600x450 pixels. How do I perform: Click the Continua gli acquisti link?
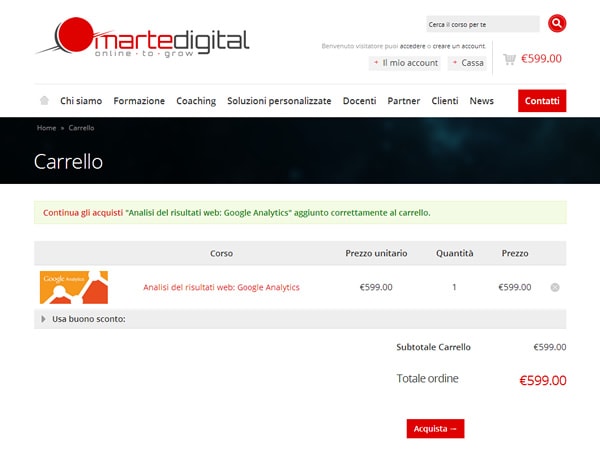click(x=83, y=213)
